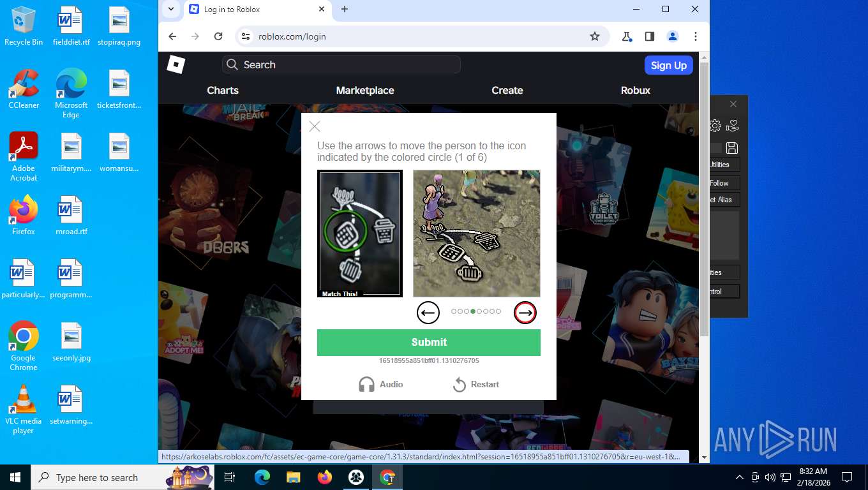Viewport: 868px width, 490px height.
Task: Open the Marketplace tab
Action: click(365, 90)
